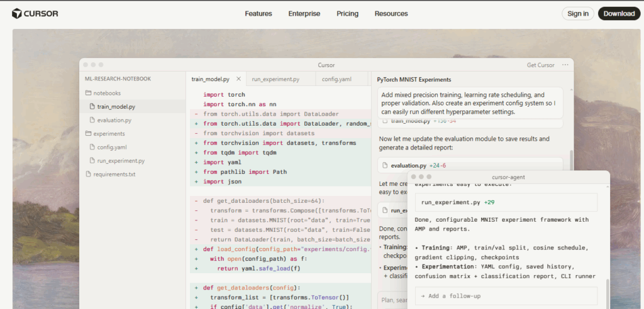Collapse the experiments folder in the file tree

pyautogui.click(x=109, y=133)
